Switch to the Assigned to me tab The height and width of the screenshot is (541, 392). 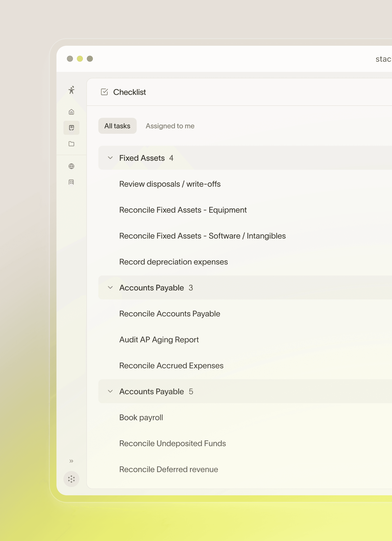pos(170,126)
